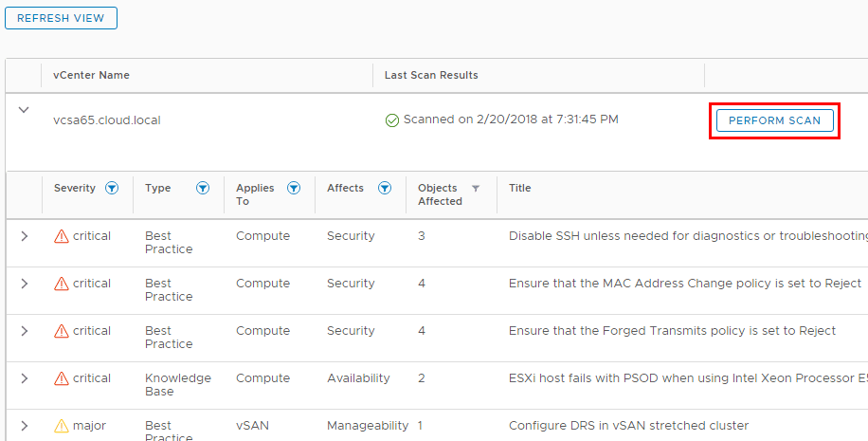Click the green scan success checkmark
The image size is (868, 441).
pyautogui.click(x=392, y=120)
